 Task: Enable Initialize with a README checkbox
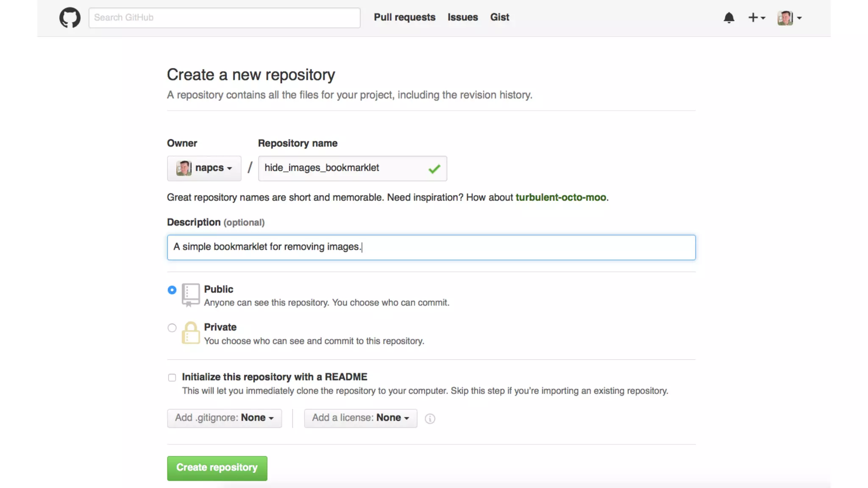pyautogui.click(x=172, y=377)
